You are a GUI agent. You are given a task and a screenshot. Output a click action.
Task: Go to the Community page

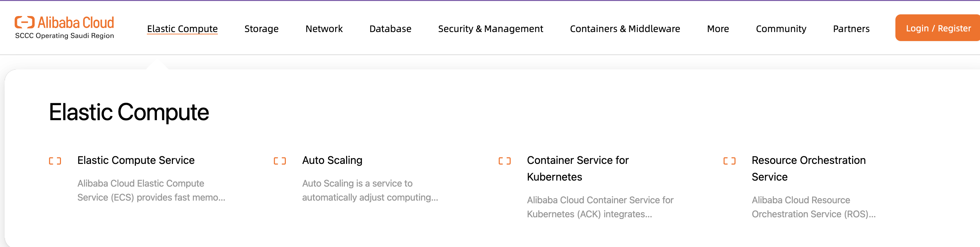[x=781, y=29]
